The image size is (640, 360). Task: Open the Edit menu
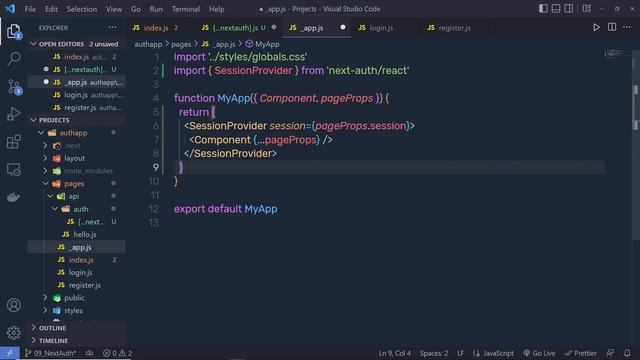51,9
